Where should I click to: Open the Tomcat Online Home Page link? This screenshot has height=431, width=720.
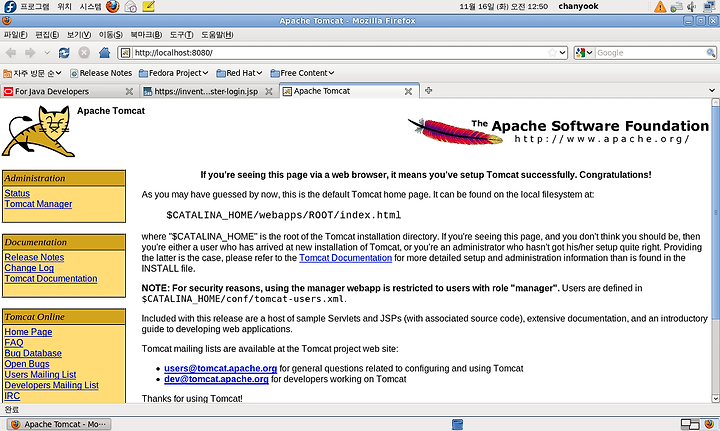28,331
